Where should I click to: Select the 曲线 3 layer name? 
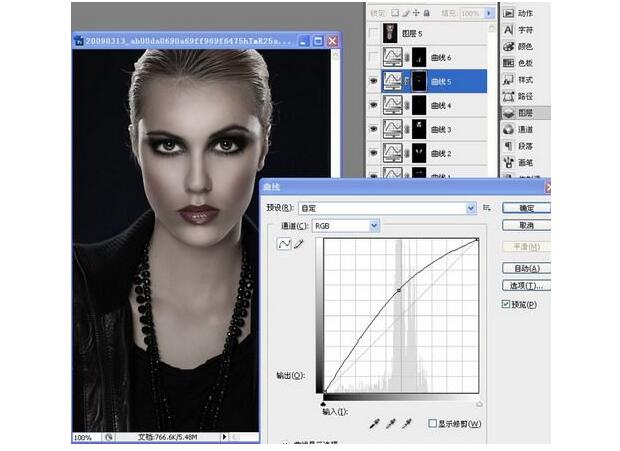(x=441, y=130)
